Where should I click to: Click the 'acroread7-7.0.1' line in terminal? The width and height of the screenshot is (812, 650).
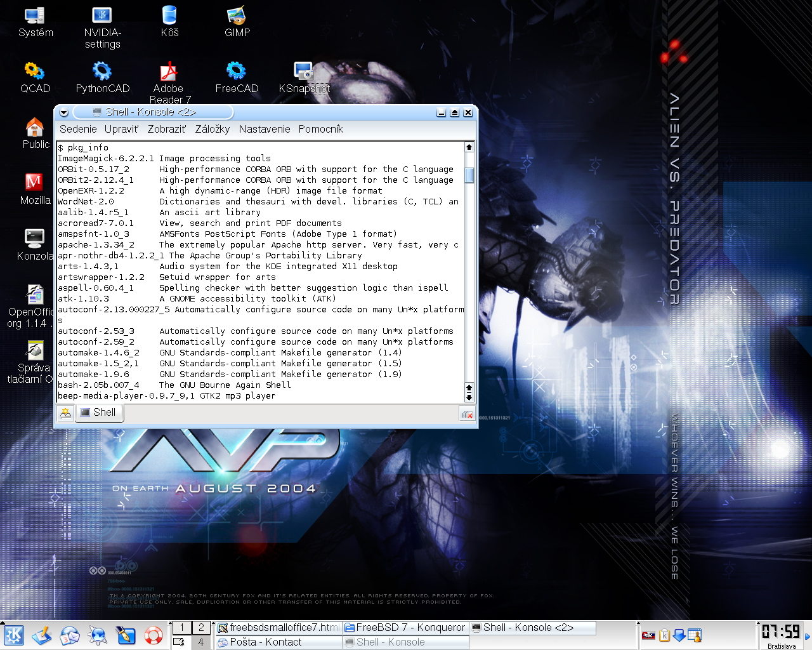pos(200,223)
